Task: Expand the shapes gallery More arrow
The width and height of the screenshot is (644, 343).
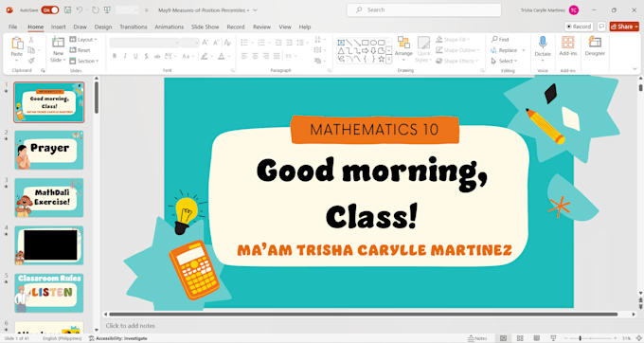Action: tap(389, 60)
